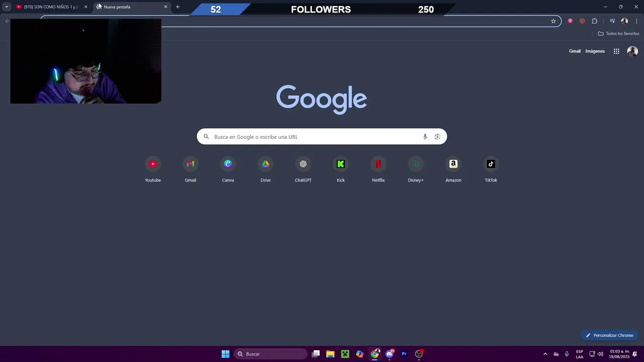Close the Nueva pestaña tab
Viewport: 644px width, 362px height.
(166, 7)
